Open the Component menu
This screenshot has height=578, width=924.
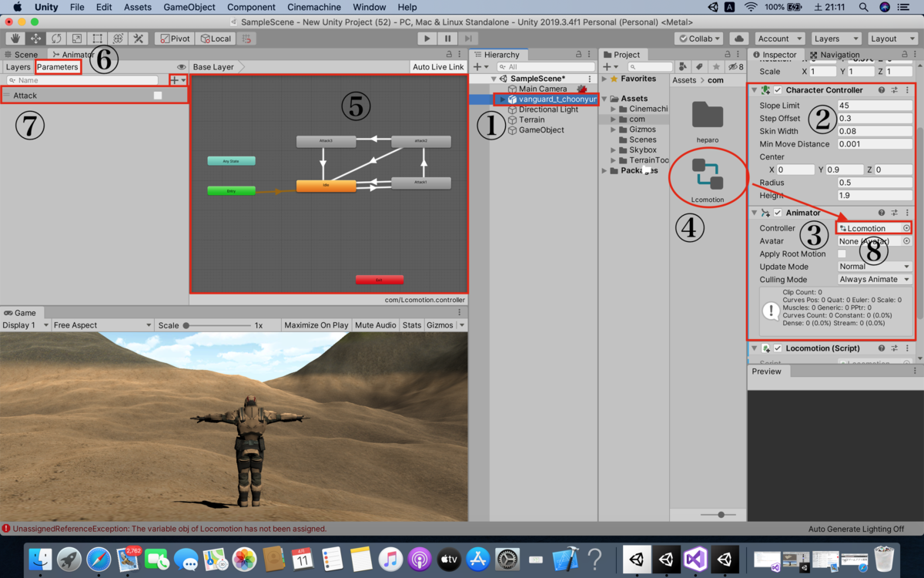pyautogui.click(x=251, y=7)
